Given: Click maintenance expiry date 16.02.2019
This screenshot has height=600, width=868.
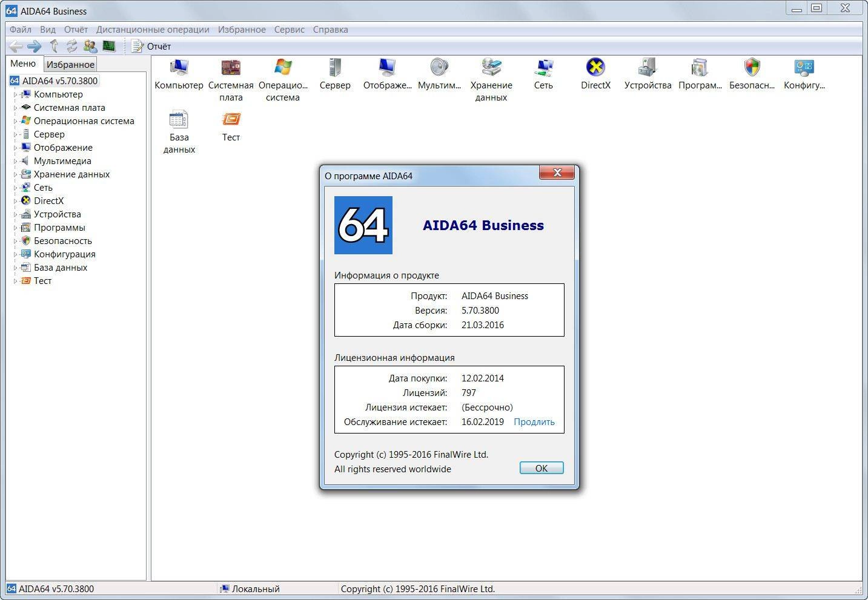Looking at the screenshot, I should pyautogui.click(x=483, y=422).
